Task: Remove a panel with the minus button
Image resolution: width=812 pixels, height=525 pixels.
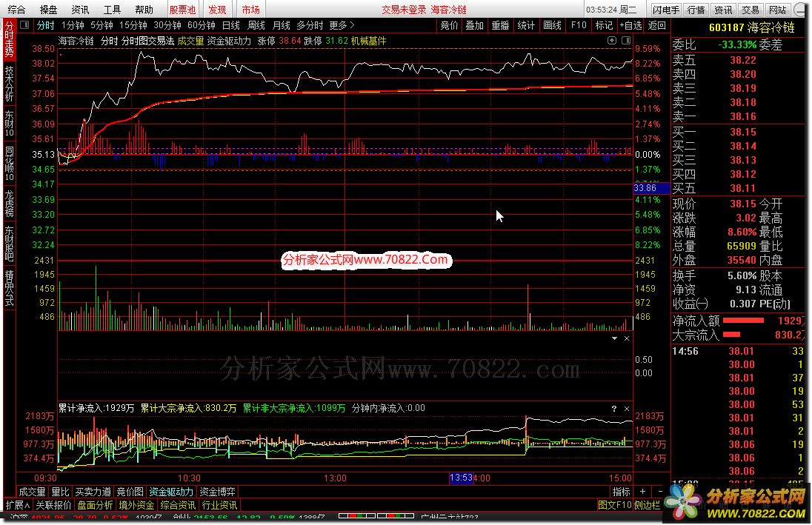Action: tap(660, 492)
